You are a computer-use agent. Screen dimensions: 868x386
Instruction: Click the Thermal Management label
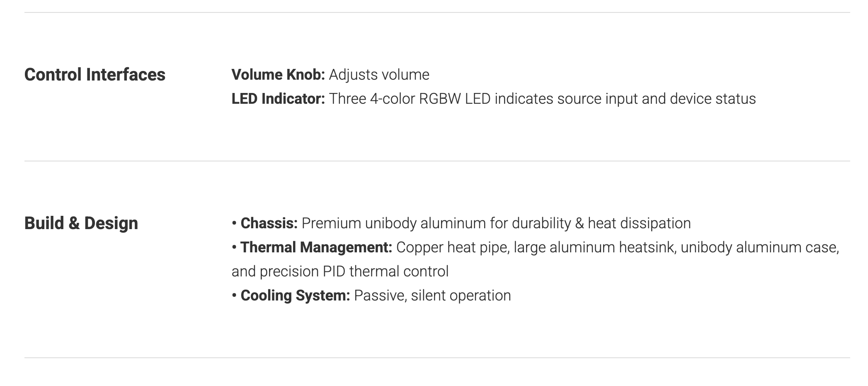coord(316,247)
